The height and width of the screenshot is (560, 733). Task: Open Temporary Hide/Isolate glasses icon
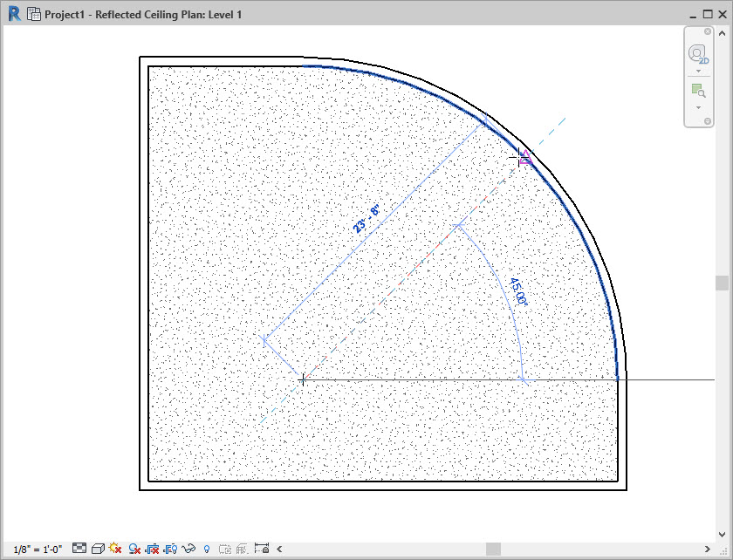point(188,549)
